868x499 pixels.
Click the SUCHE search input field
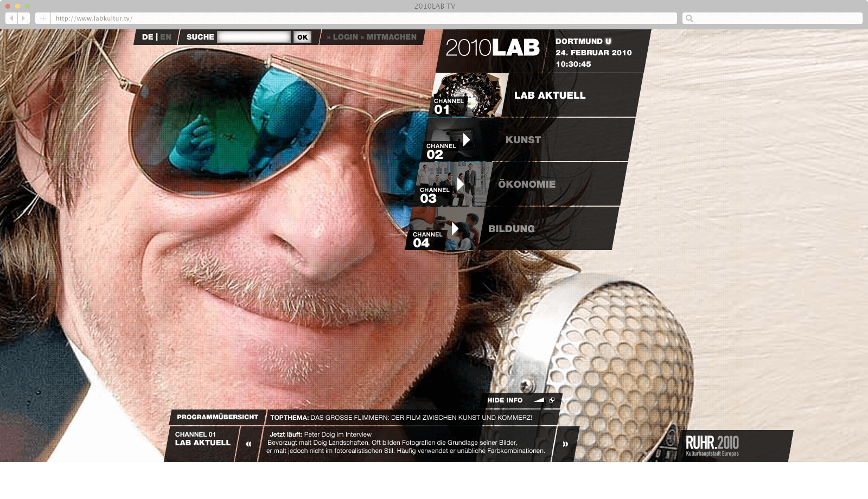click(254, 37)
